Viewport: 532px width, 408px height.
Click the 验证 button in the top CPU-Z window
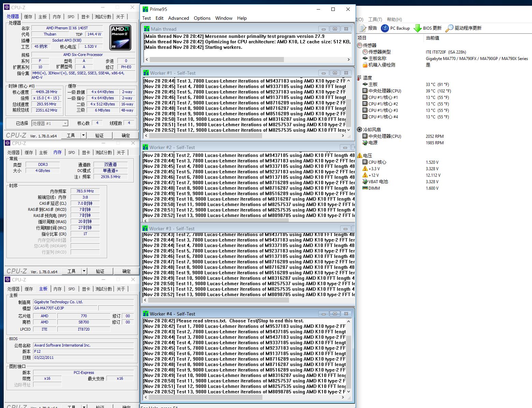pos(99,135)
